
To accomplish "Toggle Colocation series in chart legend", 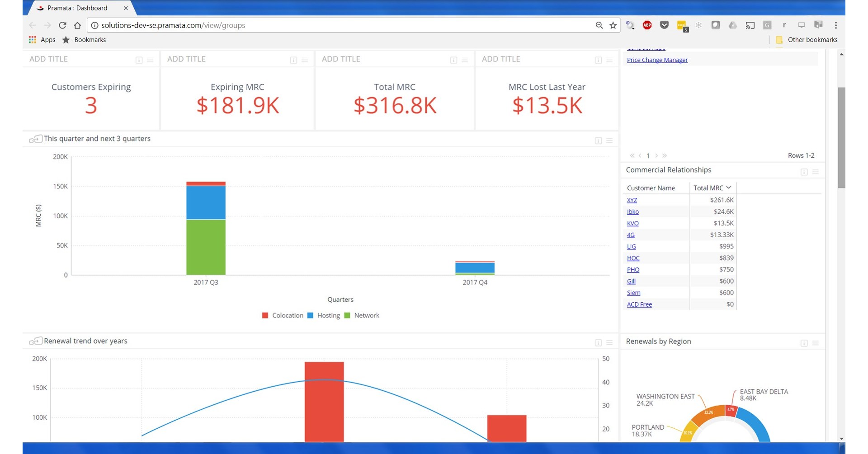I will pyautogui.click(x=283, y=315).
